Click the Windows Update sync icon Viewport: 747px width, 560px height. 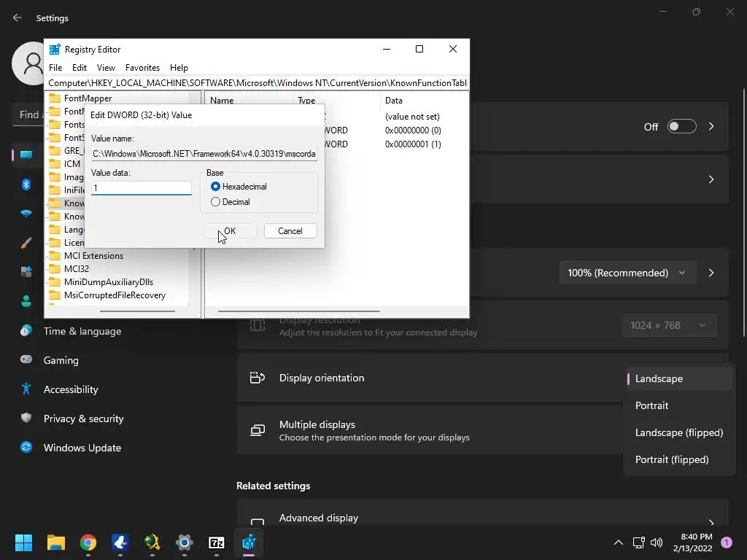[x=26, y=447]
